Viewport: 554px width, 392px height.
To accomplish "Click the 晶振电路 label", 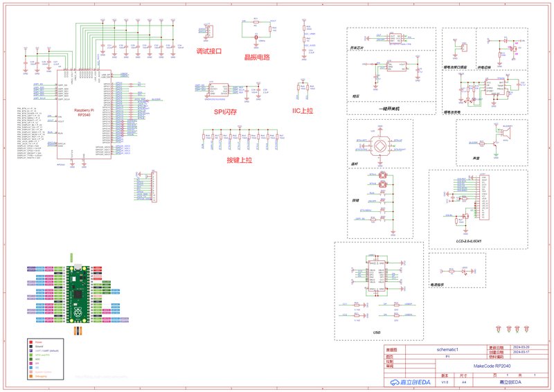I will [257, 57].
